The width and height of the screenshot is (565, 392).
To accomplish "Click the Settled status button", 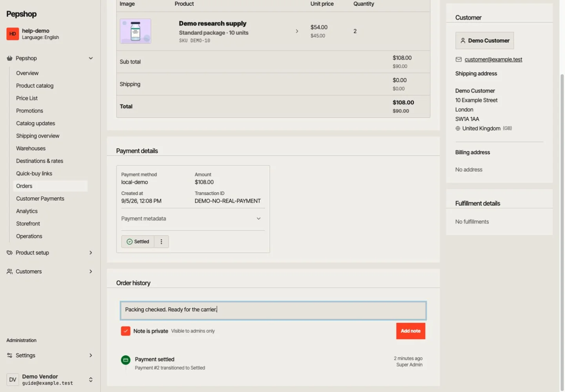I will pos(138,242).
